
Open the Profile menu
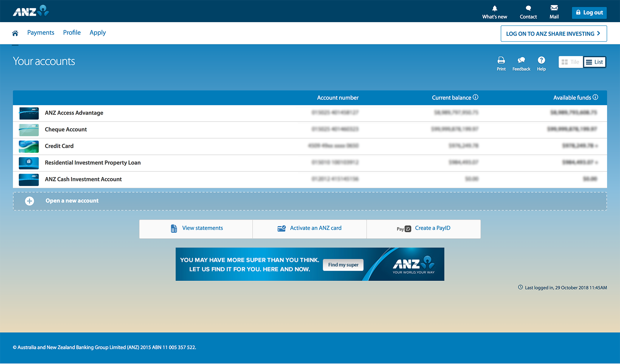point(72,32)
